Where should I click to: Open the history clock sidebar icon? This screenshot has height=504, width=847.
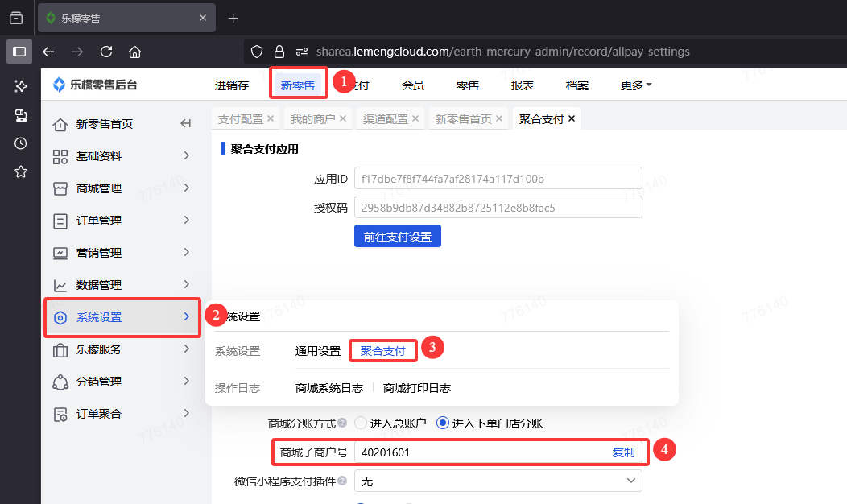click(x=20, y=143)
